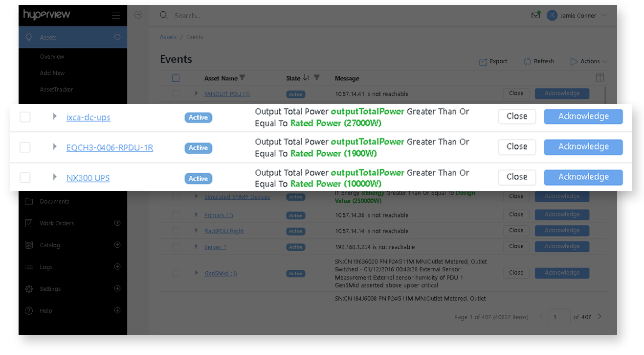Click the Asset Name filter icon
644x355 pixels.
tap(242, 78)
